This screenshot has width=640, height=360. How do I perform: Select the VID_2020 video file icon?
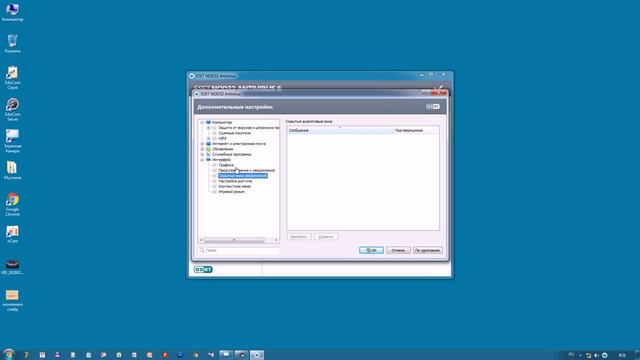(x=12, y=267)
